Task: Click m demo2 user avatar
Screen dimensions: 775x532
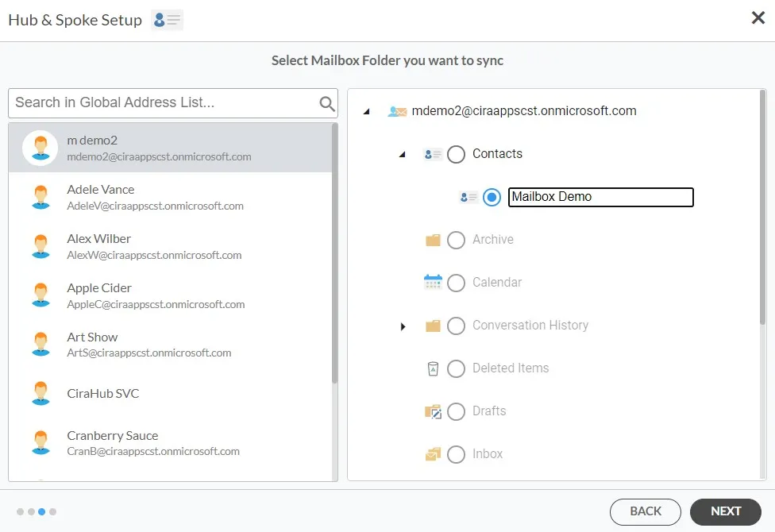Action: [40, 148]
